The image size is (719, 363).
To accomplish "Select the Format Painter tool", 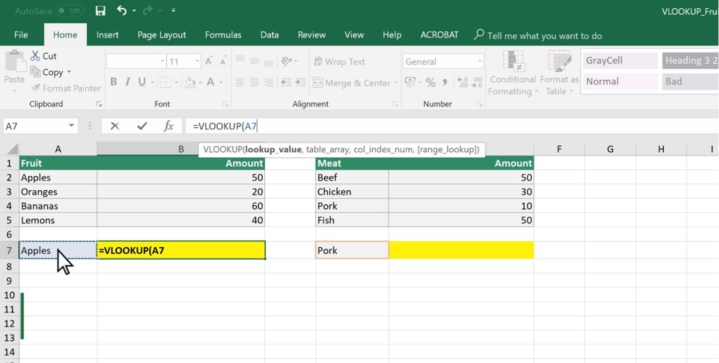I will click(x=66, y=88).
